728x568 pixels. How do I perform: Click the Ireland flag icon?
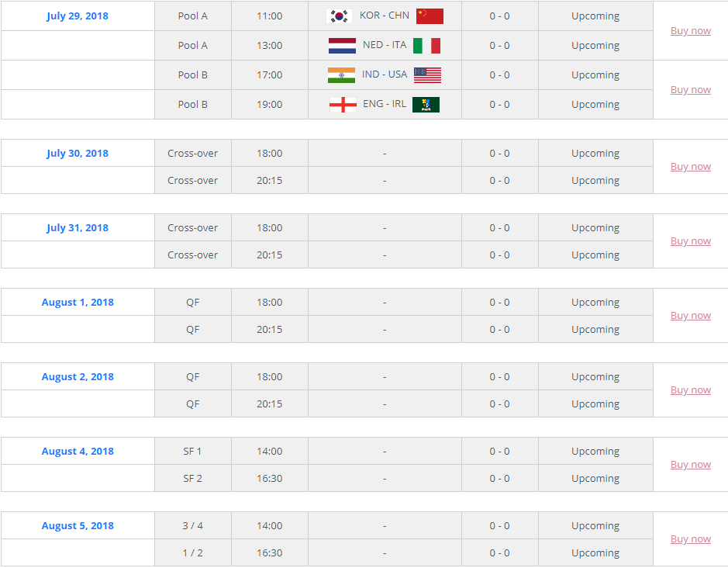click(428, 104)
